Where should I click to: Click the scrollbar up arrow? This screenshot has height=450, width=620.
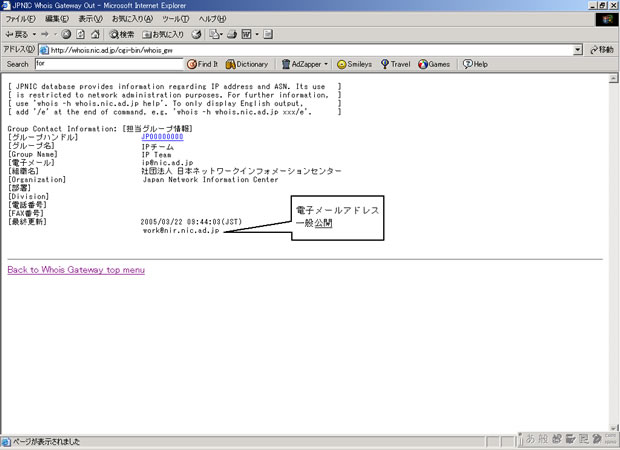coord(613,79)
